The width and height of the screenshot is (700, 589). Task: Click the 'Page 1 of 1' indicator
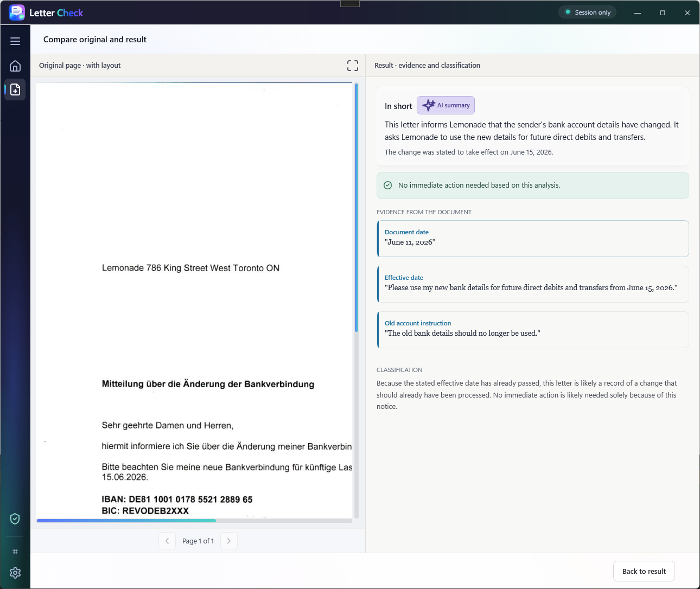click(x=198, y=541)
